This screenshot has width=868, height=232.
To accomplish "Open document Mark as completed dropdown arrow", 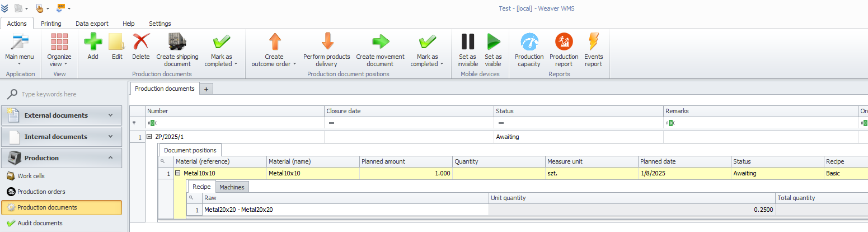I will 236,64.
